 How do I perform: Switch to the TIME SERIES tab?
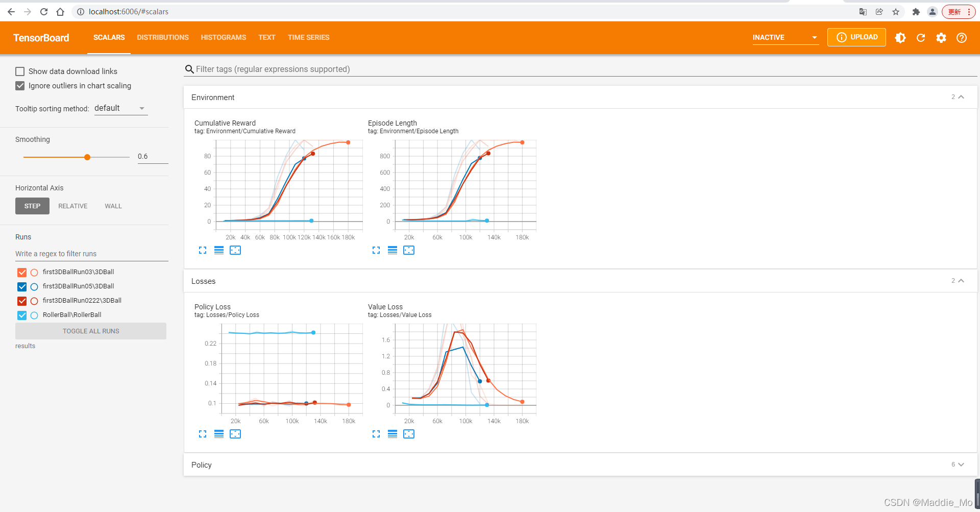coord(308,37)
